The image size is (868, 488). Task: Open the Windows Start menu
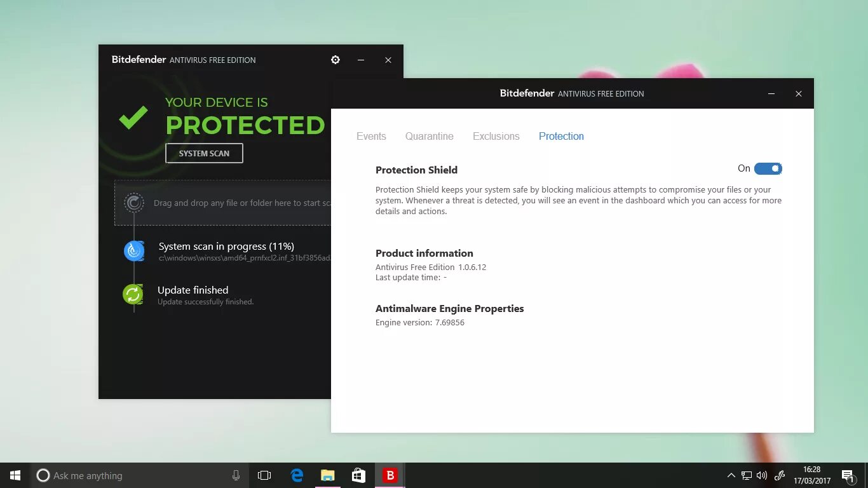point(15,475)
